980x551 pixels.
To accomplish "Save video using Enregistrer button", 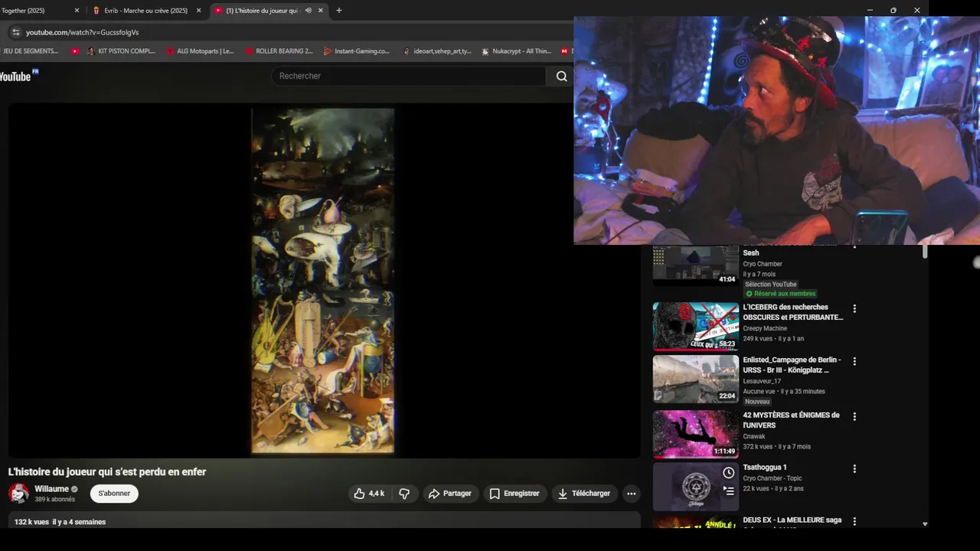I will pyautogui.click(x=514, y=494).
